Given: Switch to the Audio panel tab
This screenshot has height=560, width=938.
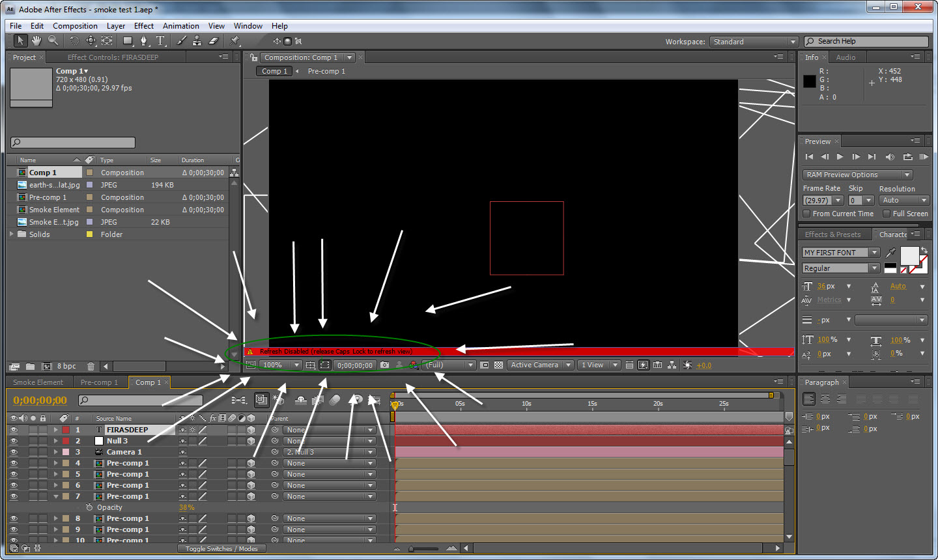Looking at the screenshot, I should click(x=846, y=57).
